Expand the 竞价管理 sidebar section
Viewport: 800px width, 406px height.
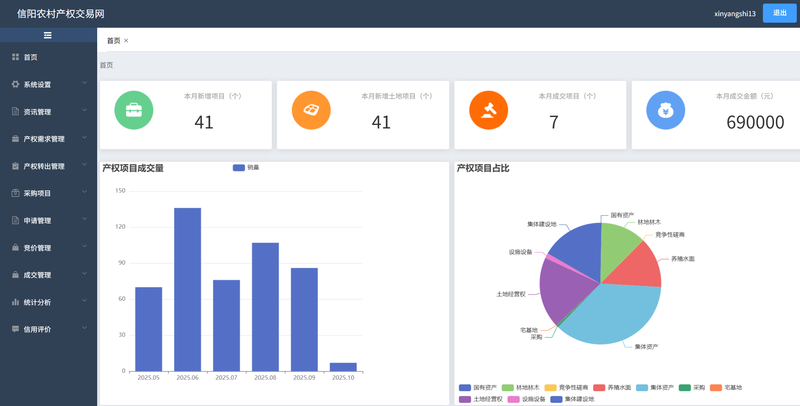pos(48,247)
